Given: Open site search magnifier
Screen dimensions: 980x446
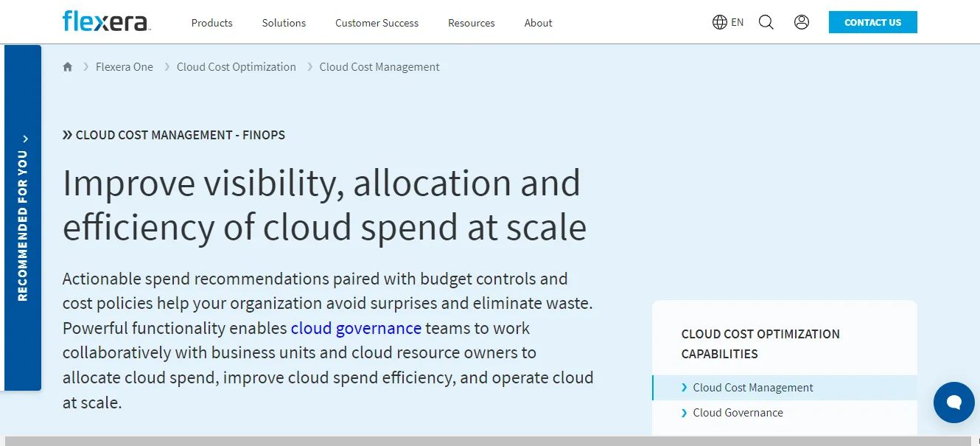Looking at the screenshot, I should point(766,22).
